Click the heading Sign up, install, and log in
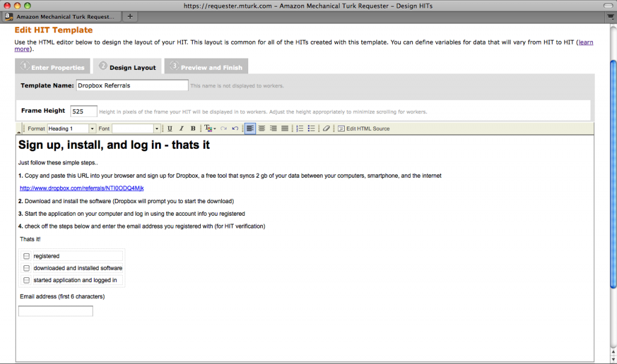Screen dimensions: 617x364 tap(114, 145)
